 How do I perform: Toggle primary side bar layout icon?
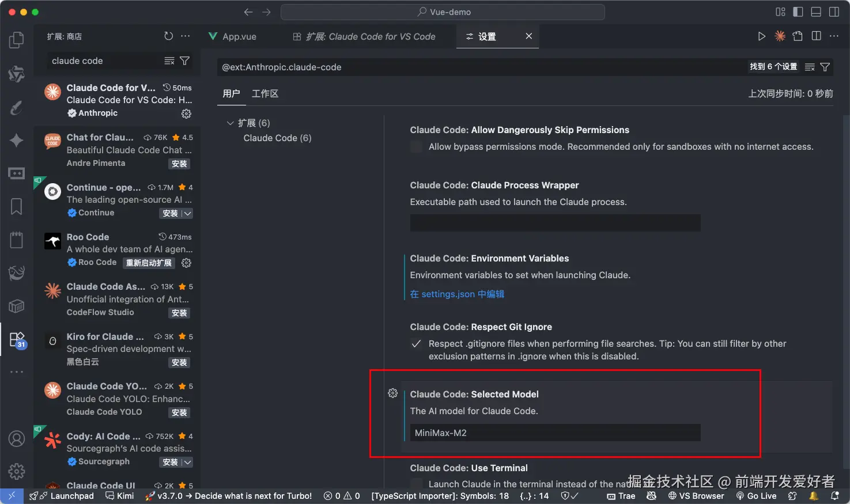[x=798, y=12]
